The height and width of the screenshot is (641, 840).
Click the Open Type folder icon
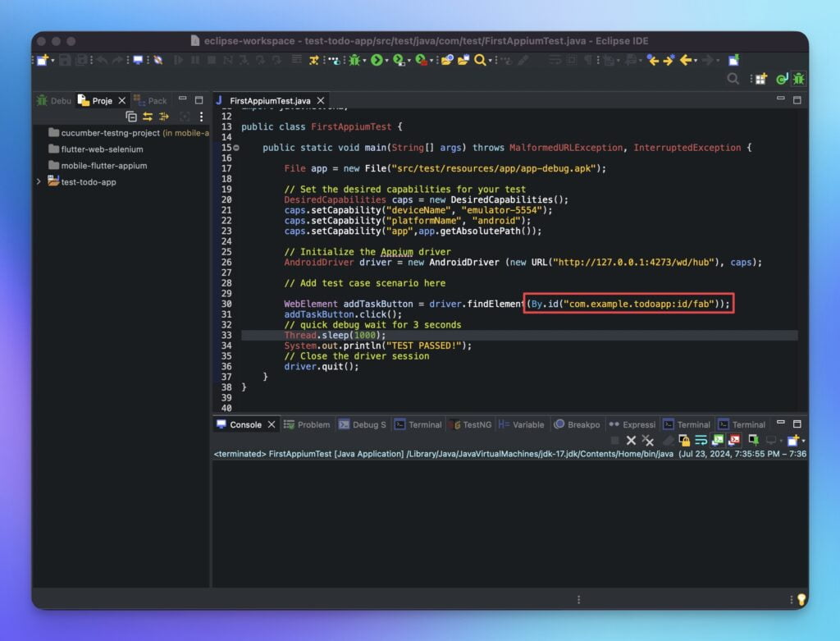coord(447,60)
